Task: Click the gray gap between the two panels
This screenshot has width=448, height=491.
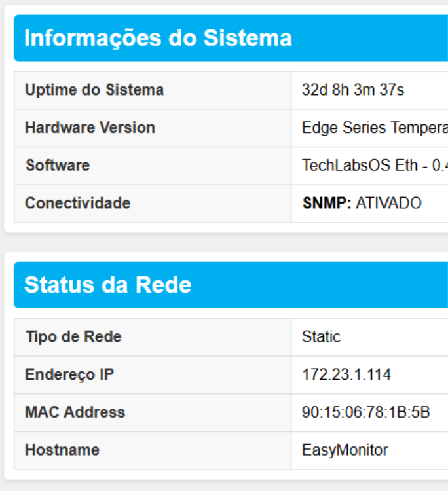Action: 224,242
